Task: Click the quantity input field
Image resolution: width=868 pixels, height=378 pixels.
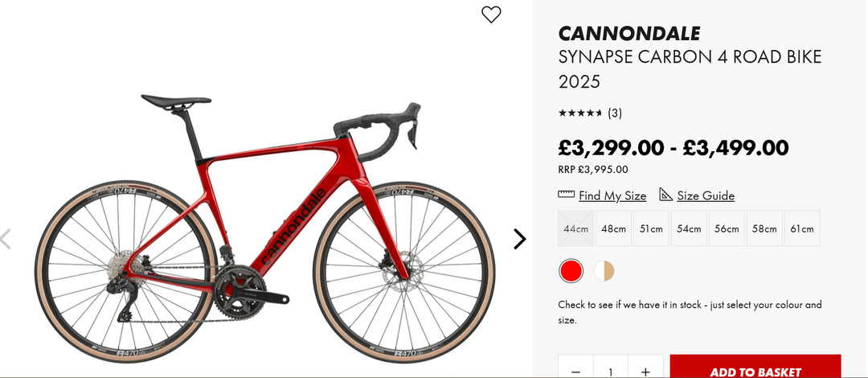Action: [x=611, y=371]
